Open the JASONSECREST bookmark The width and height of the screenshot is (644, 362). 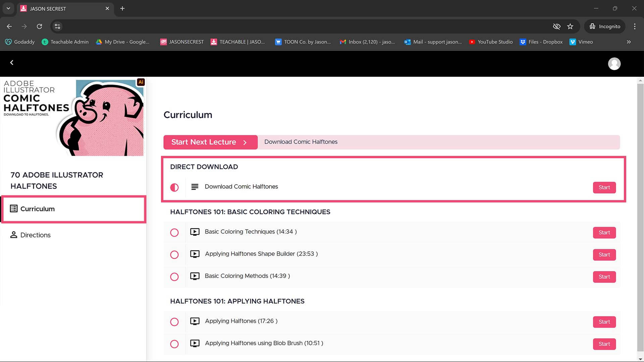point(182,42)
